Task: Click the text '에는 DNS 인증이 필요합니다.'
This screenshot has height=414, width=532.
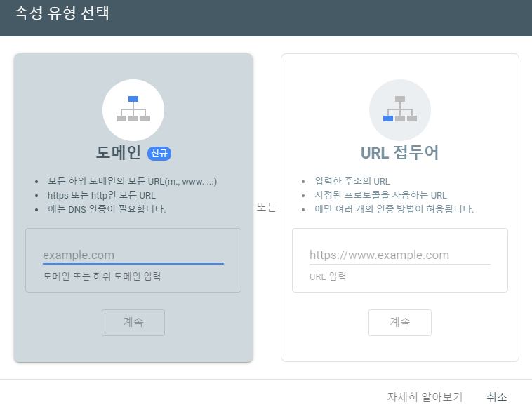Action: tap(107, 209)
